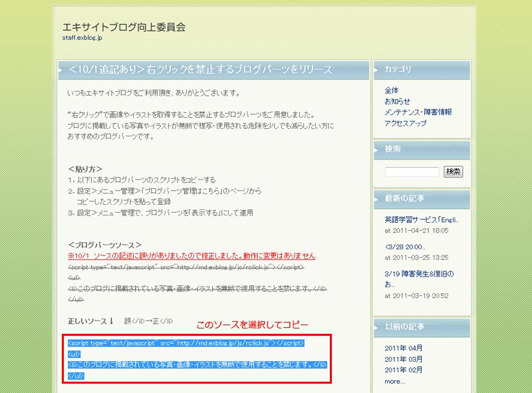The image size is (532, 393).
Task: Click step 3 表示する instruction text
Action: click(160, 213)
